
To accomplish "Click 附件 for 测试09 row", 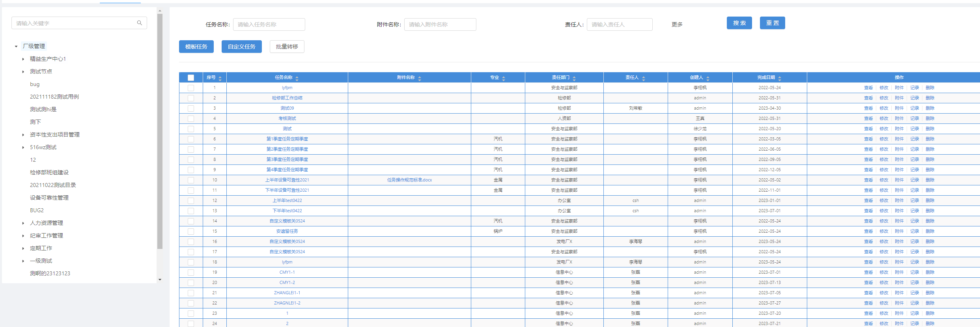I will click(x=899, y=108).
